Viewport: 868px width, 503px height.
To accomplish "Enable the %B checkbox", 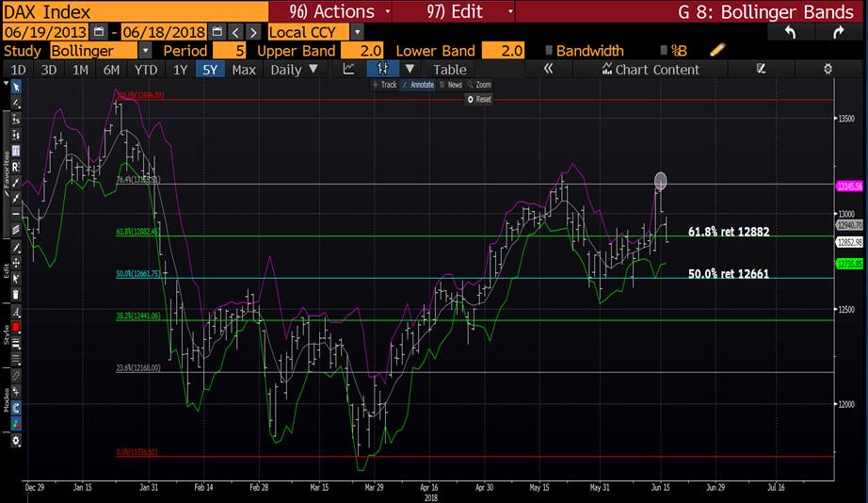I will pos(664,51).
